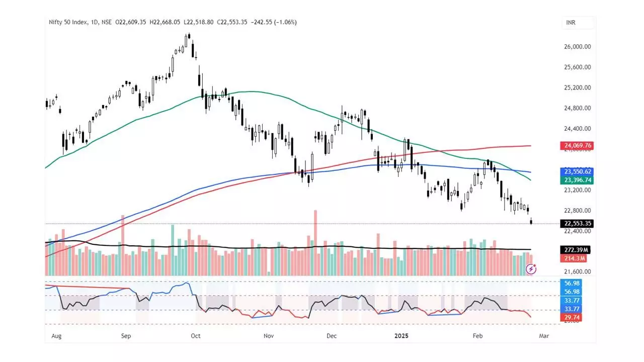Image resolution: width=644 pixels, height=362 pixels.
Task: Click the high value H22,668.05
Action: click(x=165, y=22)
